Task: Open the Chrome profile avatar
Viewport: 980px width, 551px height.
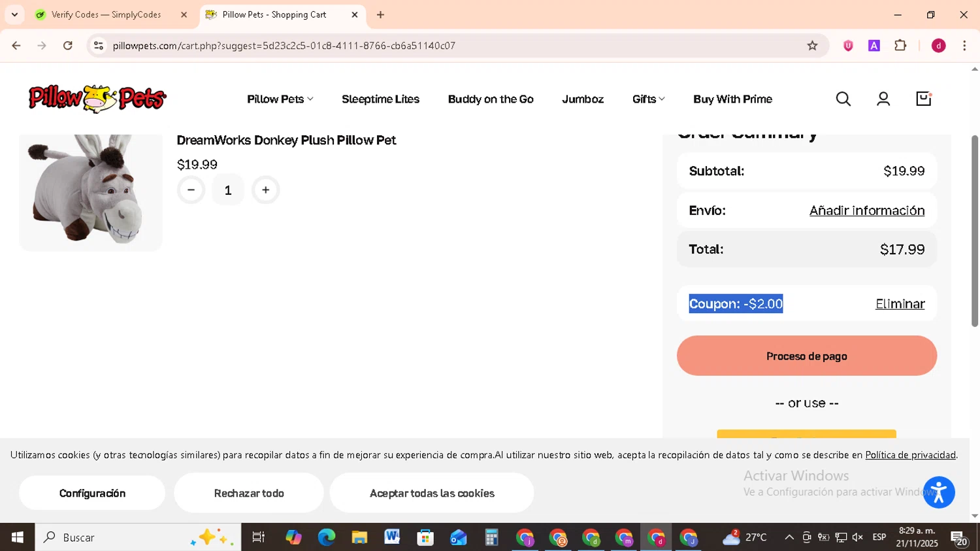Action: pyautogui.click(x=939, y=46)
